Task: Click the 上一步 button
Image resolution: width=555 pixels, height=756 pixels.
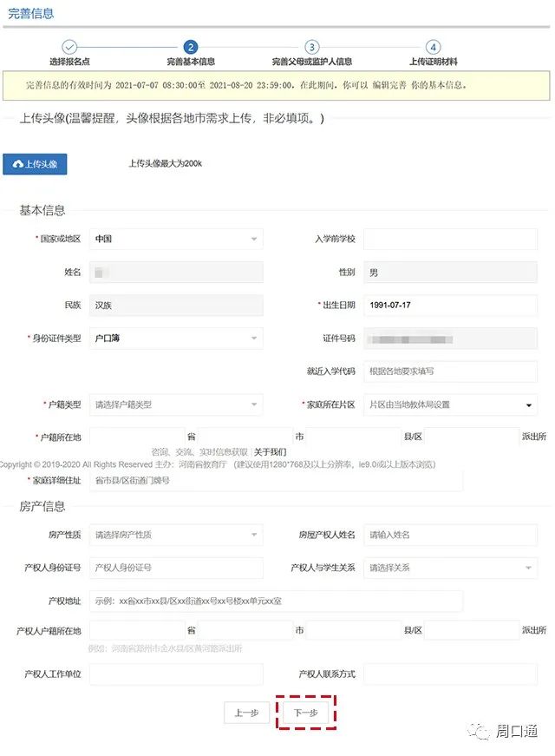Action: 246,713
